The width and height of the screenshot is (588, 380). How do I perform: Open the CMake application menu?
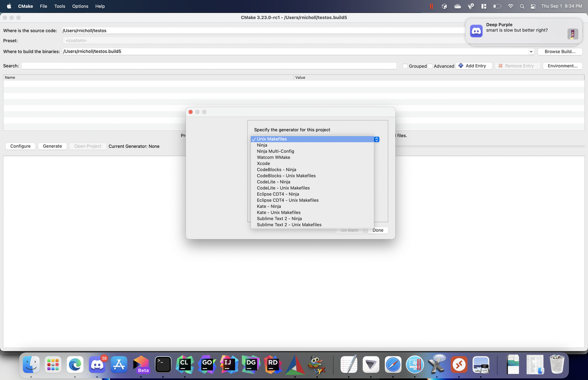pos(26,6)
